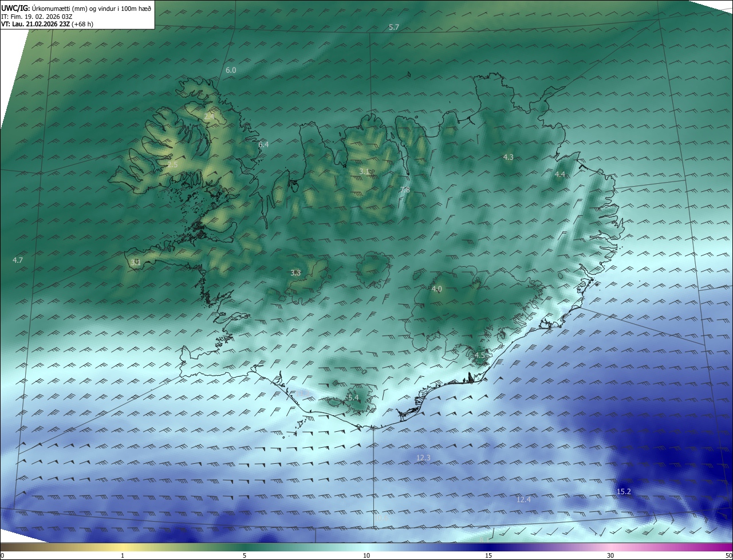The height and width of the screenshot is (560, 733).
Task: Click the 2.4 value in the Westfjords
Action: (x=209, y=116)
